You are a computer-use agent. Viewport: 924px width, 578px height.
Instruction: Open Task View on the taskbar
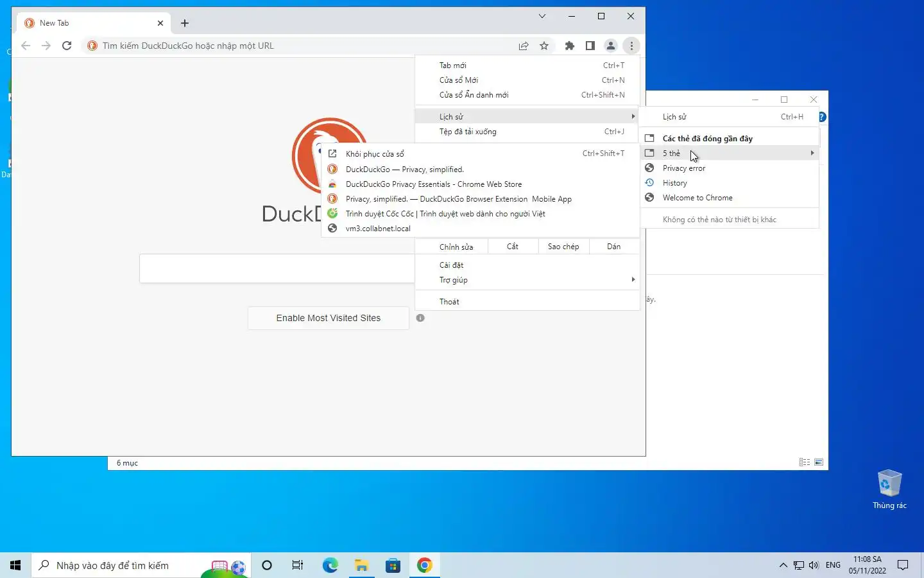(298, 565)
